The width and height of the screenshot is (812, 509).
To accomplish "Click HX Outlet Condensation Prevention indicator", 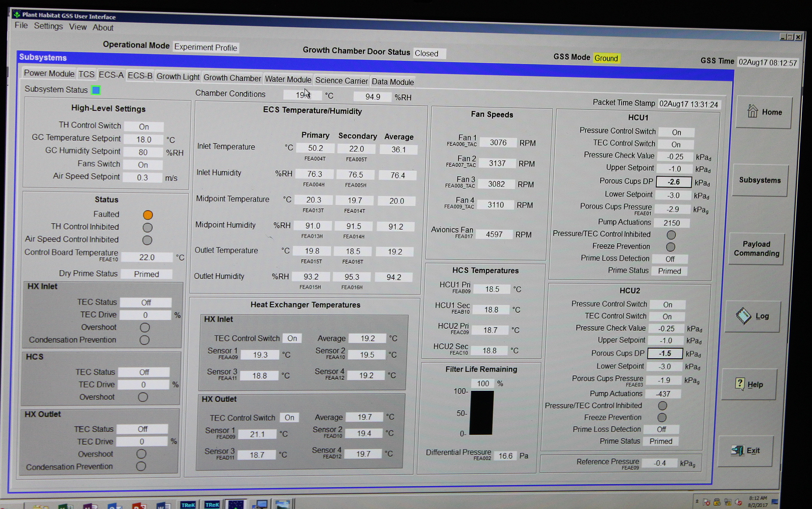I will [x=141, y=466].
